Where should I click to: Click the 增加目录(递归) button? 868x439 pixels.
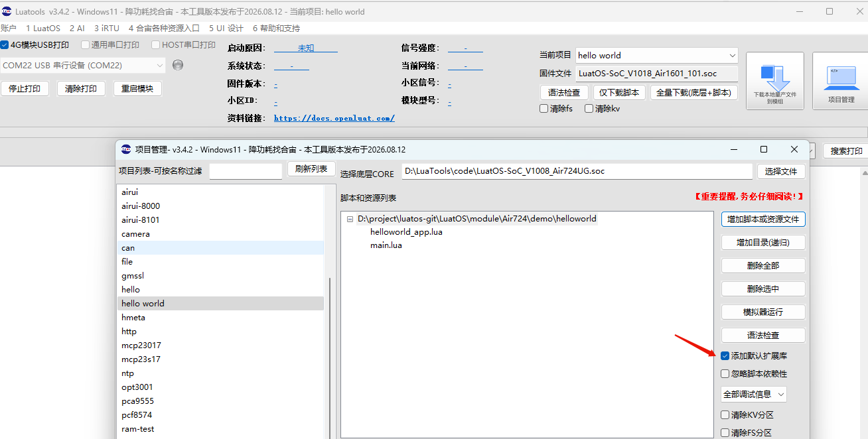762,243
